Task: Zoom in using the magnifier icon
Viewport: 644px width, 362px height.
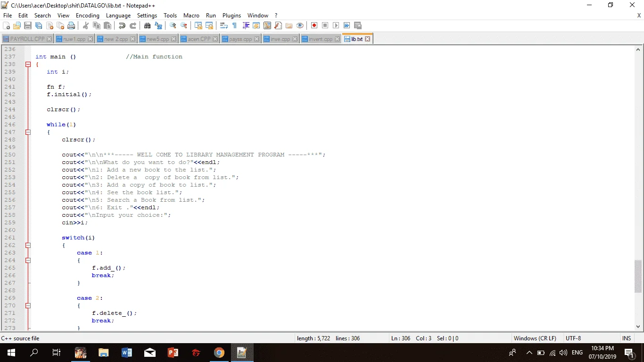Action: click(173, 25)
